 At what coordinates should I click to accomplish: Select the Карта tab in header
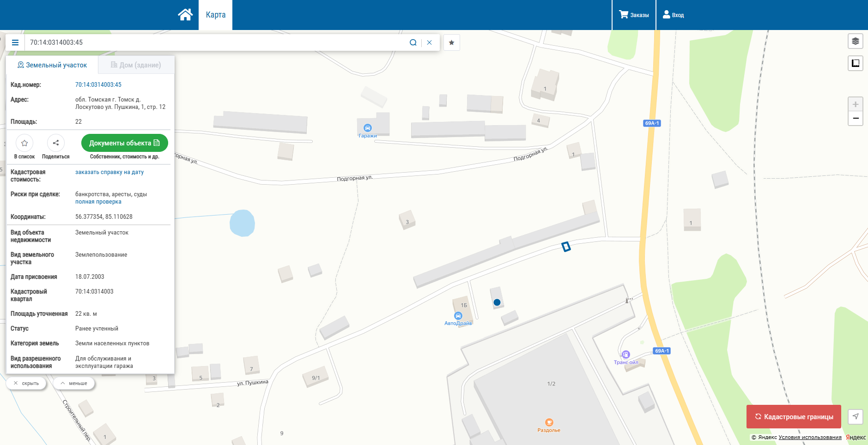click(x=215, y=15)
